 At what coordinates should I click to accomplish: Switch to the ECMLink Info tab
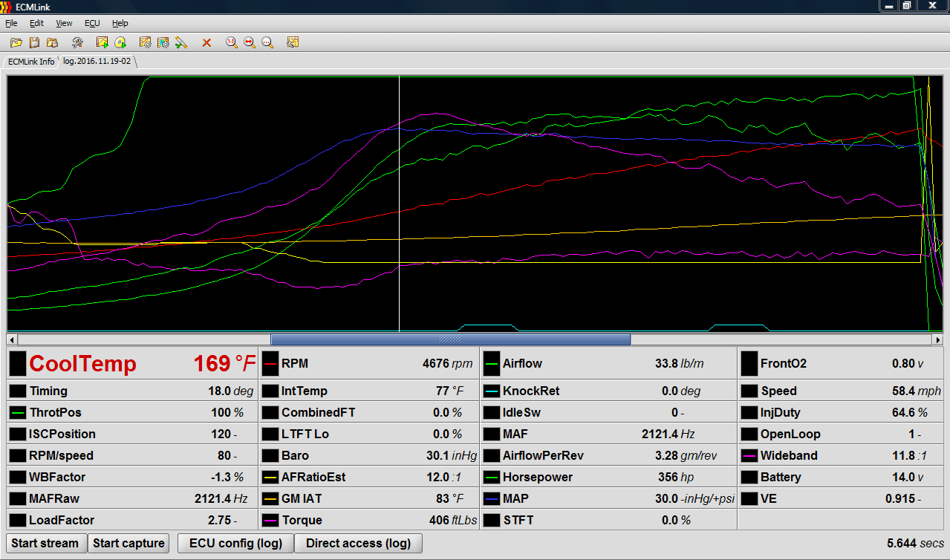[x=31, y=62]
